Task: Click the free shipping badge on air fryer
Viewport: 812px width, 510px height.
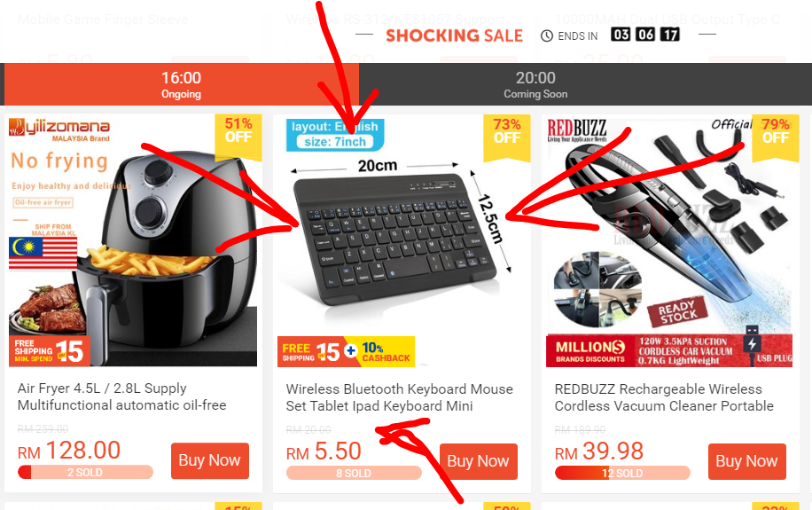Action: [48, 351]
